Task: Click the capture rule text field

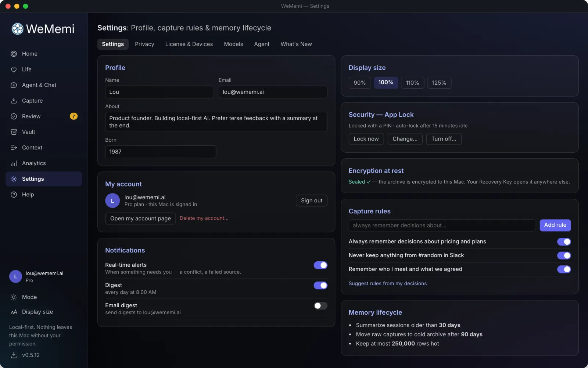Action: pyautogui.click(x=442, y=226)
